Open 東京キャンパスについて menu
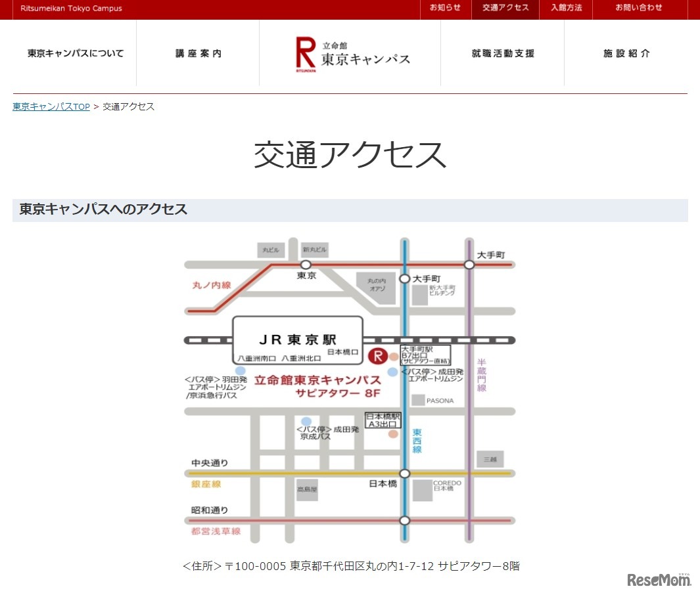 tap(75, 53)
